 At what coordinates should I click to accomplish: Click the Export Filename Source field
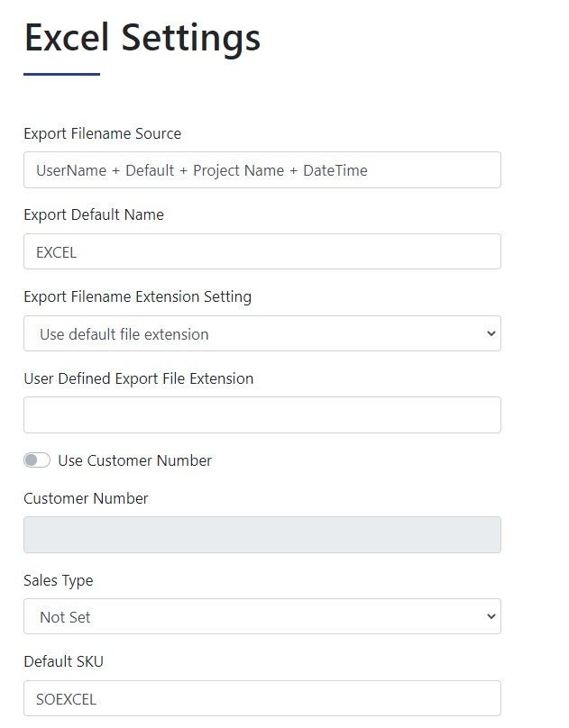click(262, 169)
